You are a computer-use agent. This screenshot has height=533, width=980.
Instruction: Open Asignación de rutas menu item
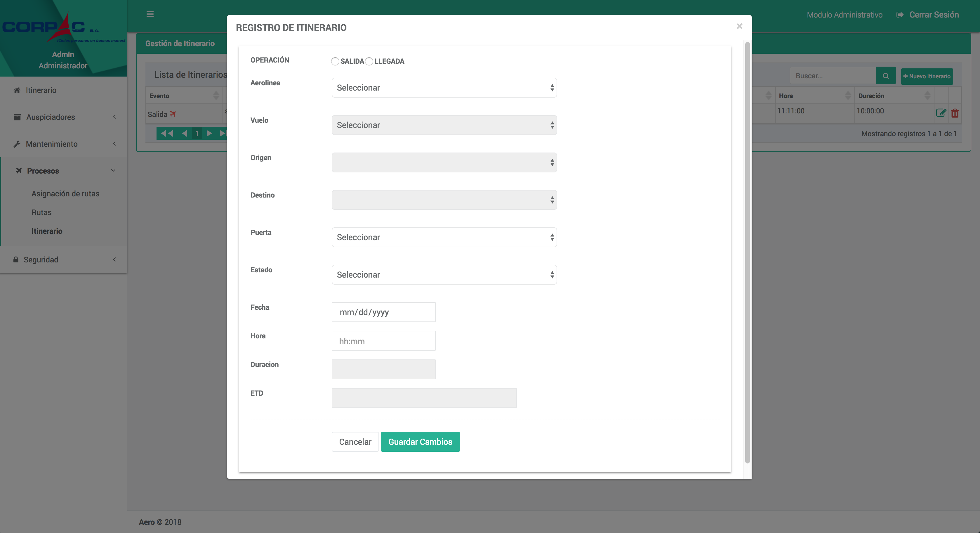[x=65, y=193]
